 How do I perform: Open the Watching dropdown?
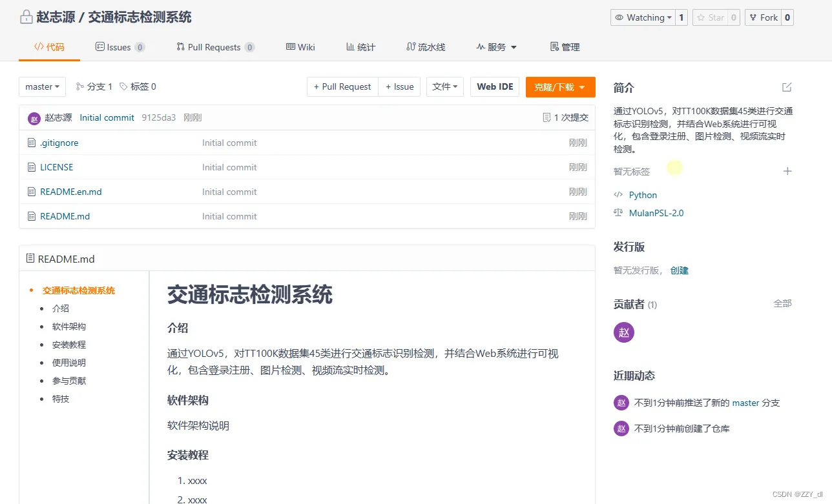(x=643, y=17)
